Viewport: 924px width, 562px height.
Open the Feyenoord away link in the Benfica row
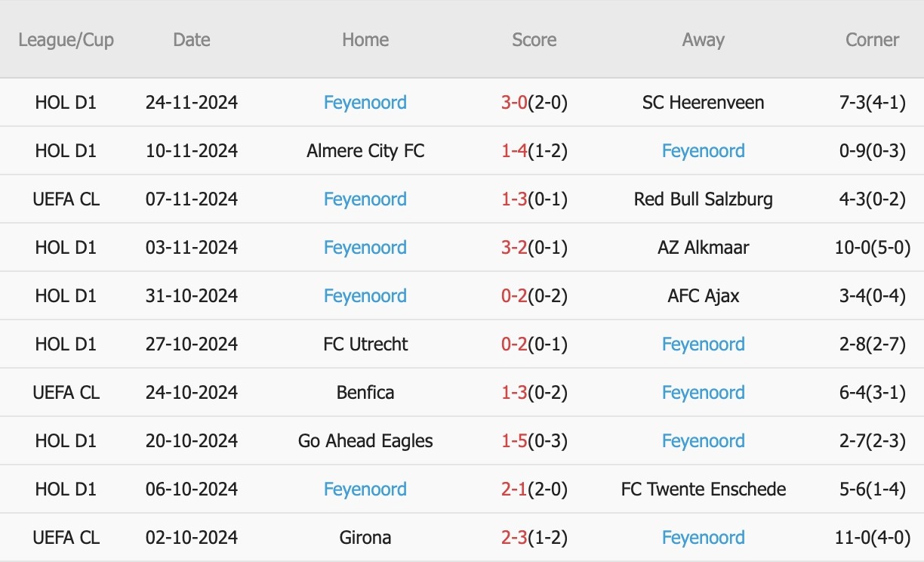pos(703,393)
